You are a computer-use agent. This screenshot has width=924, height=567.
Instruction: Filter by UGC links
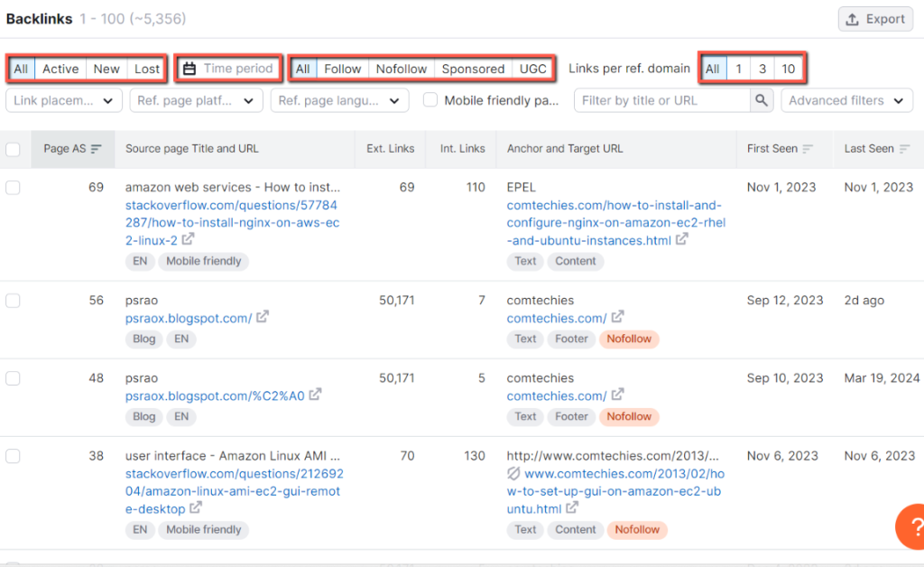pos(532,69)
